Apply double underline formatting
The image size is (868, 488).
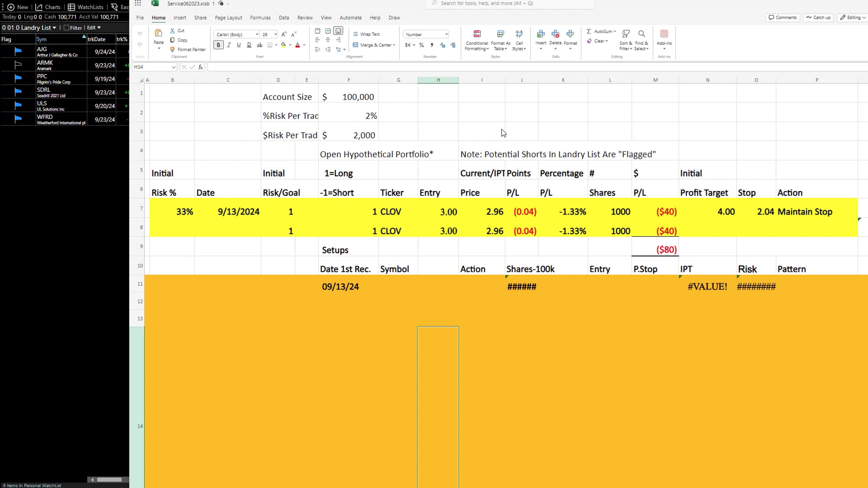click(x=249, y=45)
